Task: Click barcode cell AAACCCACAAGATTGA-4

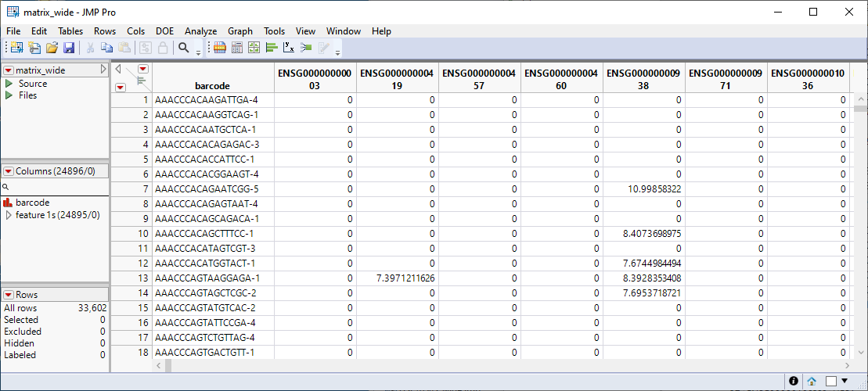Action: (x=207, y=100)
